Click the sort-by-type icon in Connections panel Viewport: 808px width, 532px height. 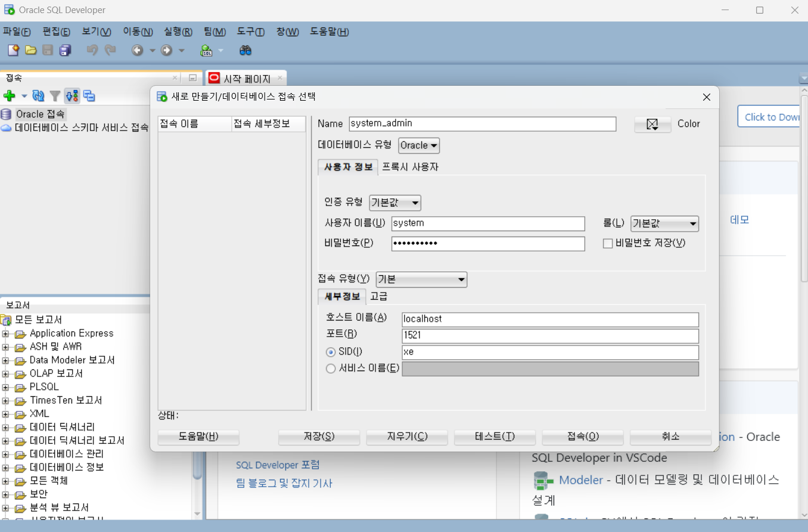[x=72, y=96]
